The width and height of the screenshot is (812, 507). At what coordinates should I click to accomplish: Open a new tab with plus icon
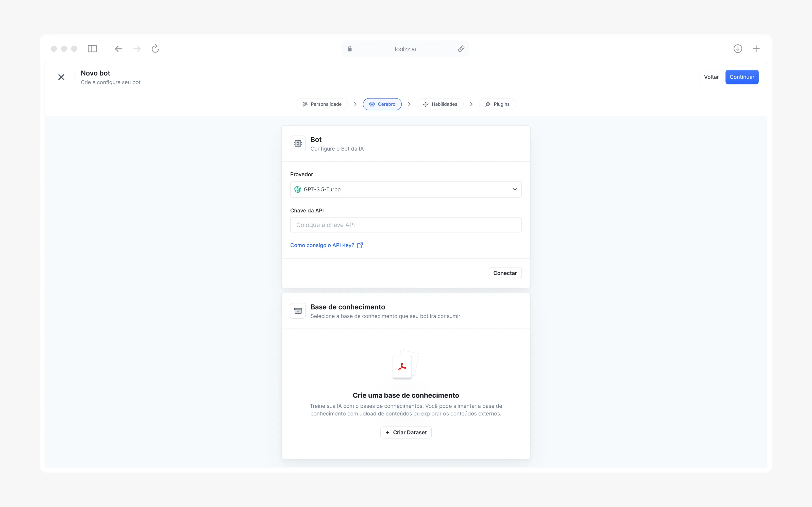[756, 49]
